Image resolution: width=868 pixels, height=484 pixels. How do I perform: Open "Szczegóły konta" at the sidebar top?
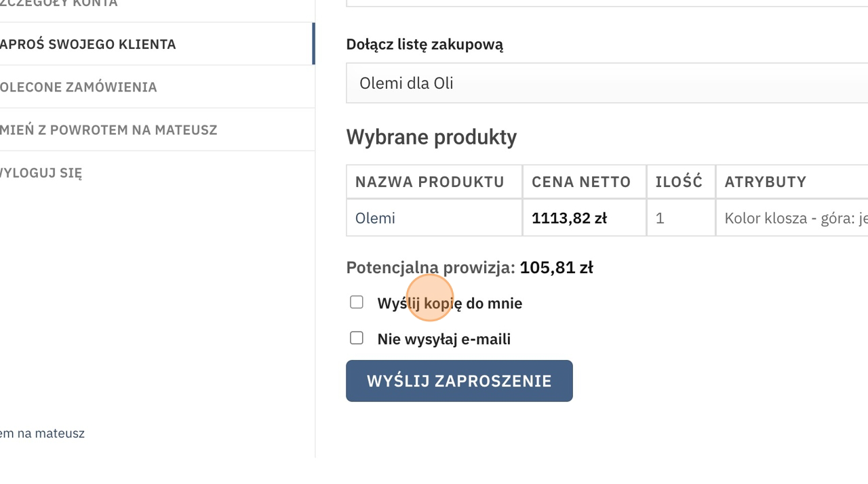tap(59, 3)
